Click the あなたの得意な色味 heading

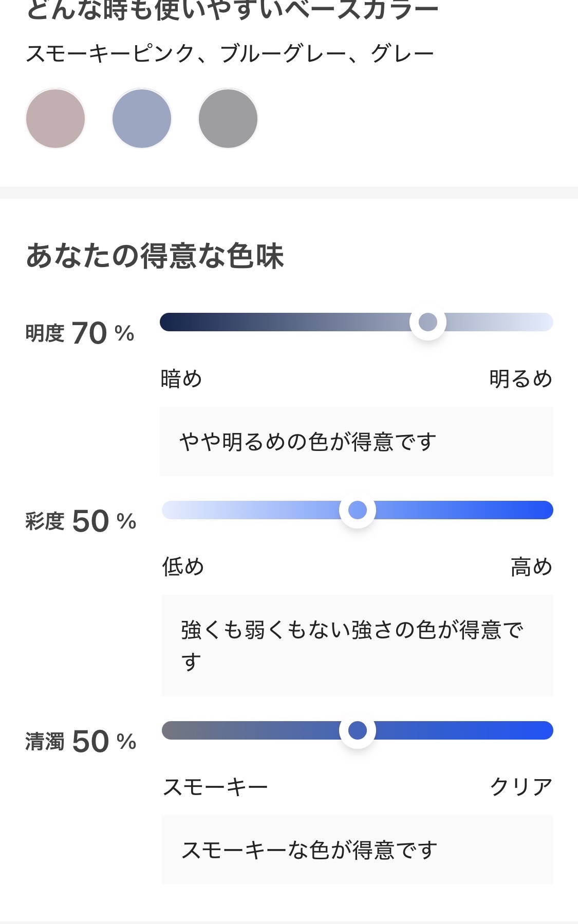[x=155, y=256]
